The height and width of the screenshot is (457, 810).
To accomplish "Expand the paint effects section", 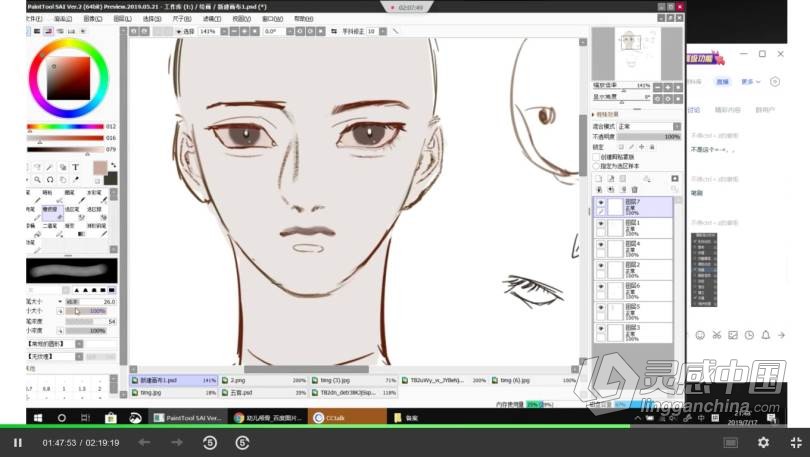I will pyautogui.click(x=594, y=115).
